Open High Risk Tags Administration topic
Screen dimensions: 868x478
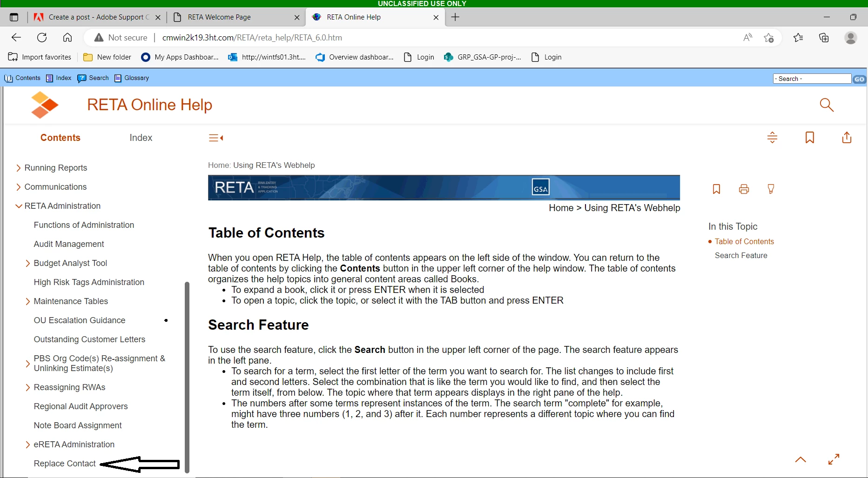(x=89, y=282)
